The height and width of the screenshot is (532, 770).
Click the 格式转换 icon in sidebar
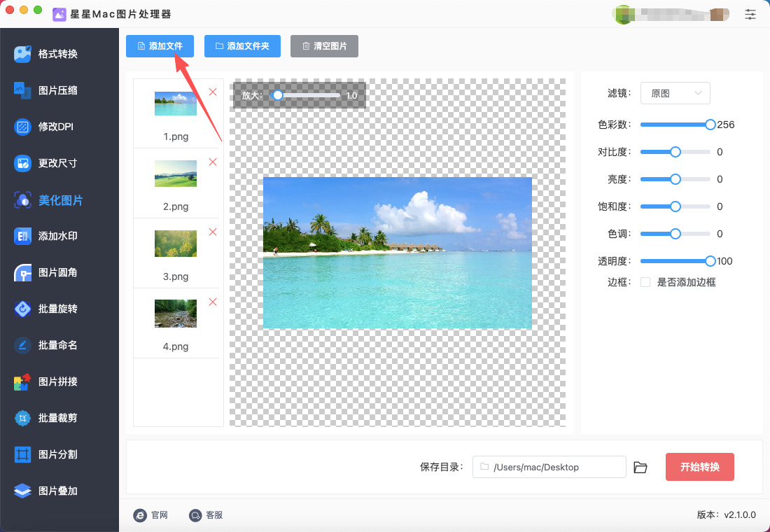pos(23,54)
